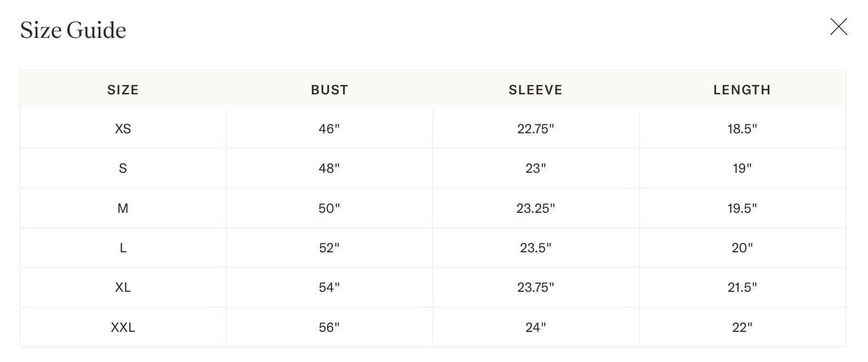868x362 pixels.
Task: Click the 22.75" sleeve measurement
Action: [535, 129]
